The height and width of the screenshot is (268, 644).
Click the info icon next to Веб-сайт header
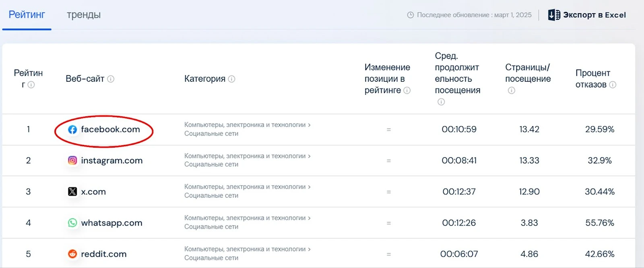tap(111, 79)
